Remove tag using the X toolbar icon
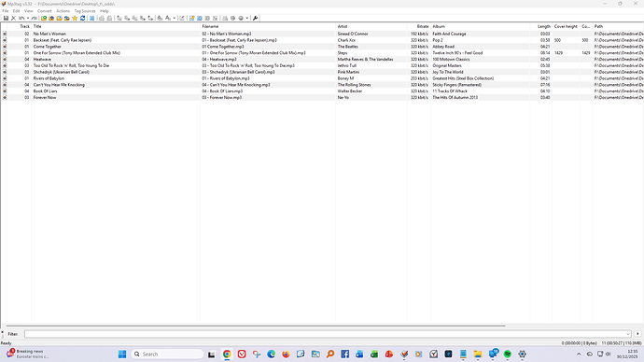Screen dimensions: 644x362 click(x=13, y=18)
